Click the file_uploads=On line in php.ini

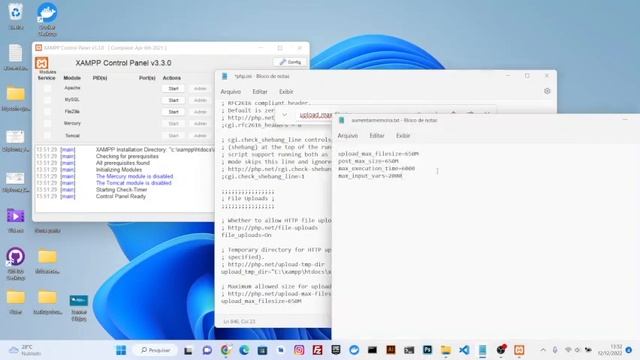(x=246, y=235)
